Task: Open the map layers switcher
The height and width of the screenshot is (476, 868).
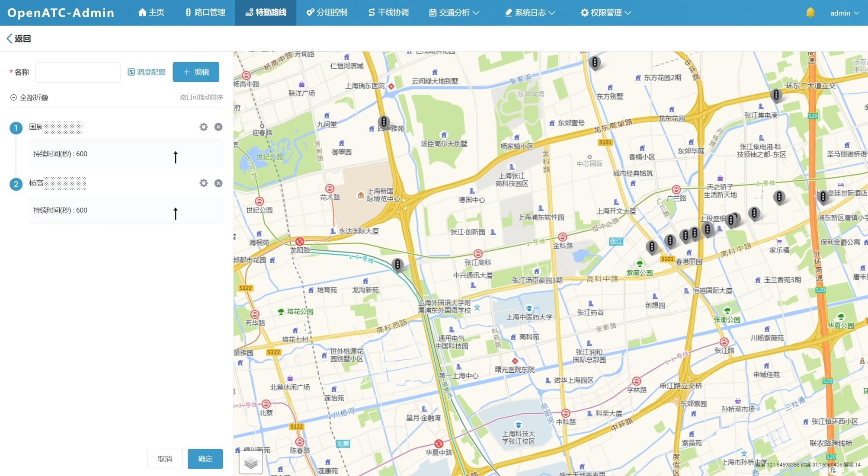Action: [x=251, y=463]
